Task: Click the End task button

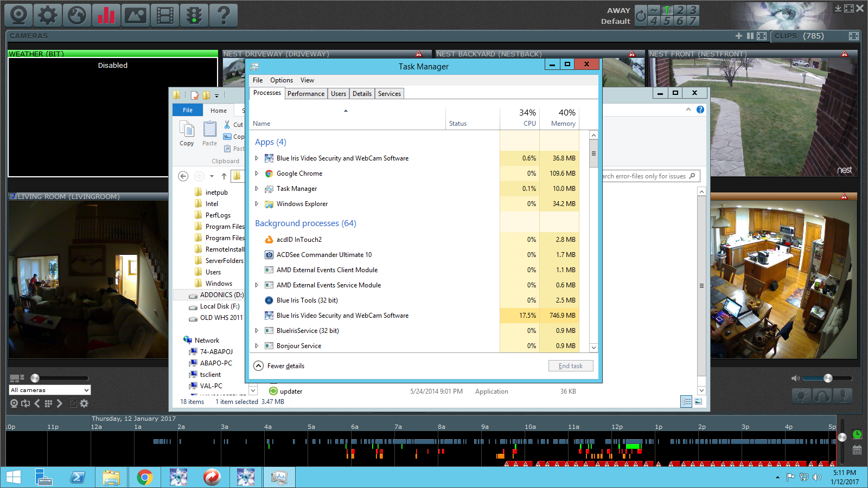Action: point(571,366)
